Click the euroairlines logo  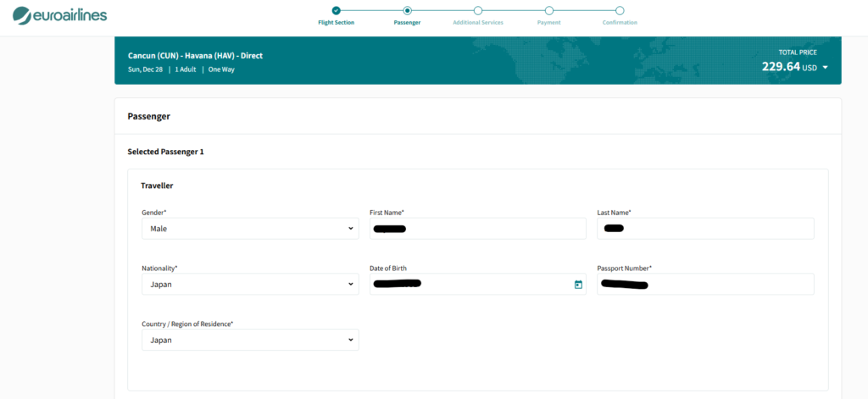click(x=59, y=15)
